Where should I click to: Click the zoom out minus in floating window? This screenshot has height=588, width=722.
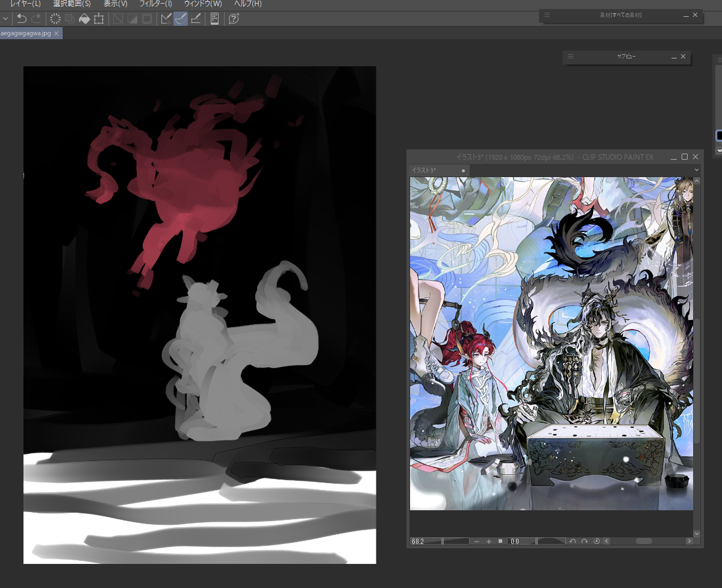477,542
